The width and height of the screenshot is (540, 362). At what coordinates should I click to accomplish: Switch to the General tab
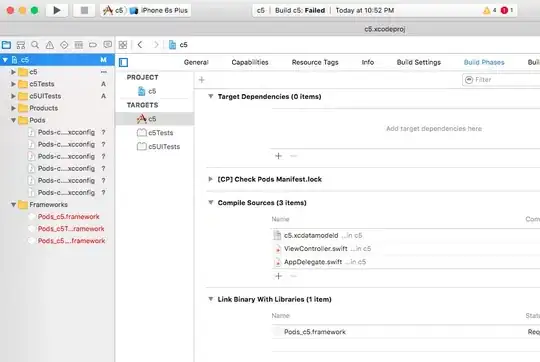pos(196,62)
